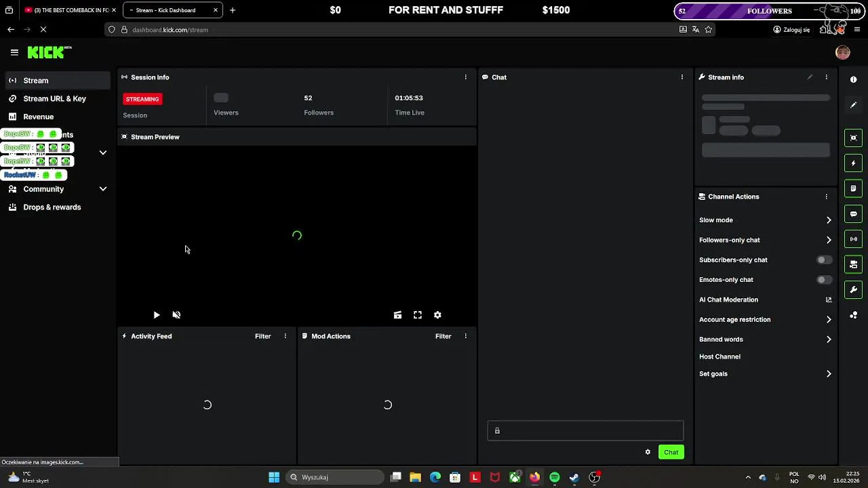
Task: Open Spotify from the taskbar
Action: (x=555, y=477)
